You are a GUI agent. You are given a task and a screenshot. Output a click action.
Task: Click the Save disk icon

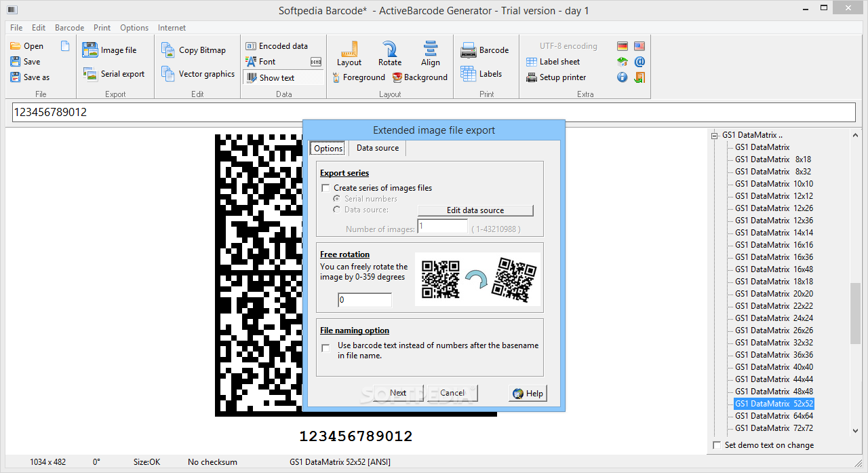tap(15, 62)
